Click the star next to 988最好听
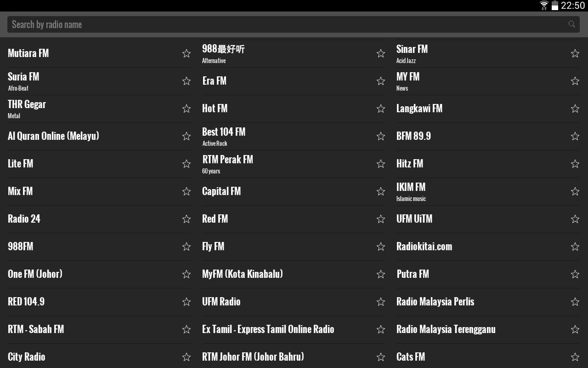This screenshot has width=588, height=368. 381,53
